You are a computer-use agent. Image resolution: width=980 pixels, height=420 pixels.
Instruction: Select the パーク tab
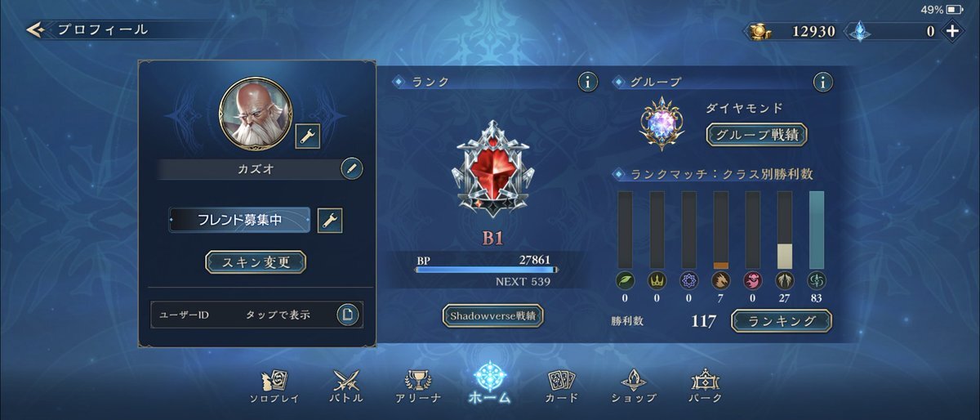(x=706, y=386)
